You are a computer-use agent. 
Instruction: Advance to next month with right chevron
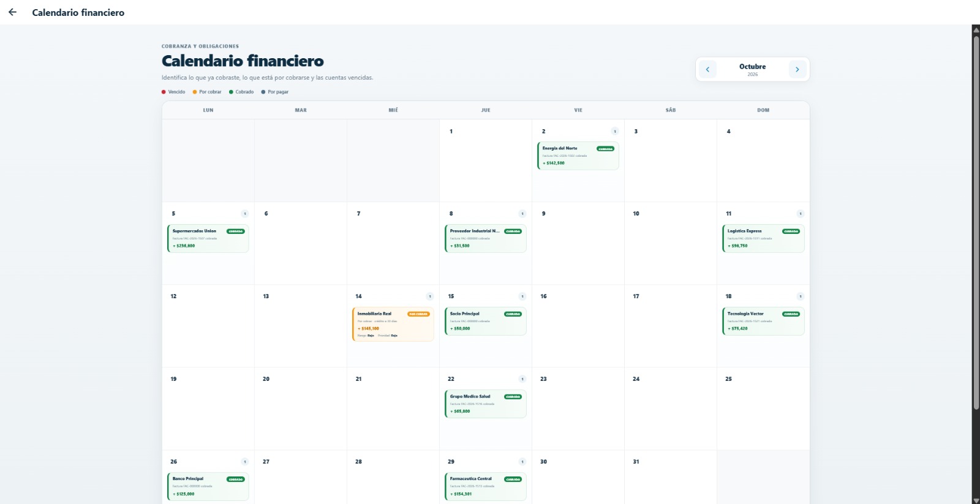tap(797, 69)
